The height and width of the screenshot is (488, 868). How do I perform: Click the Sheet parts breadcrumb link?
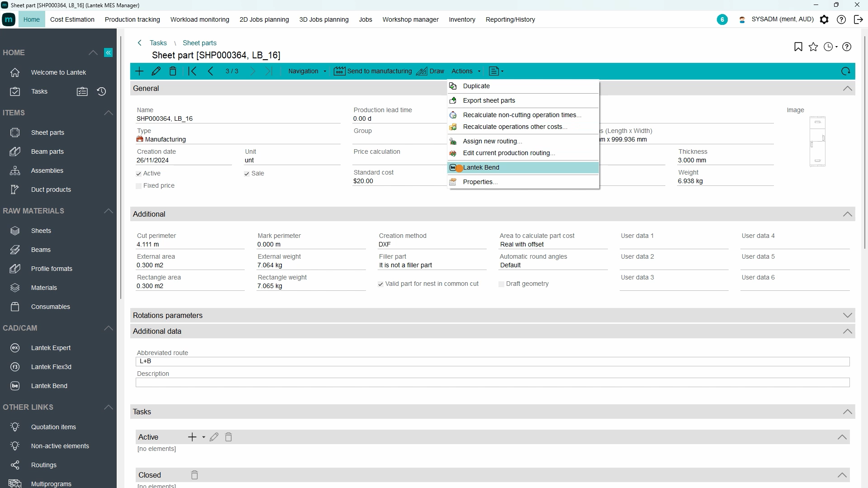click(x=199, y=43)
